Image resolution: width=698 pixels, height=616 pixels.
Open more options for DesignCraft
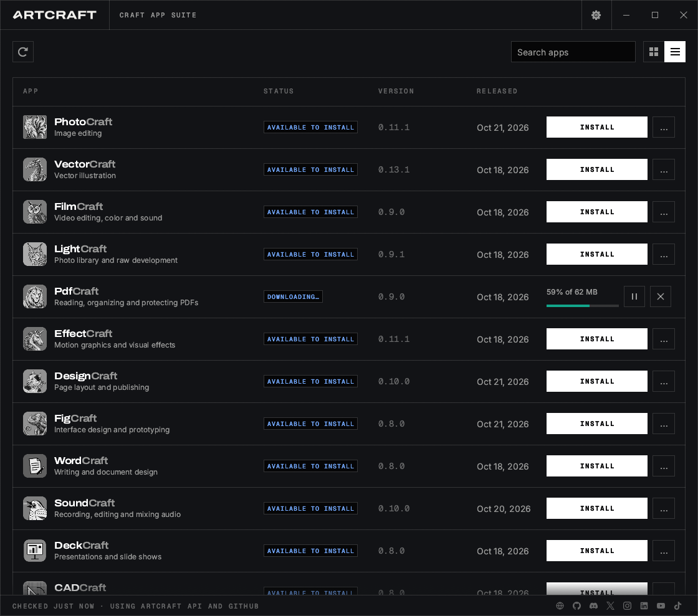tap(664, 381)
